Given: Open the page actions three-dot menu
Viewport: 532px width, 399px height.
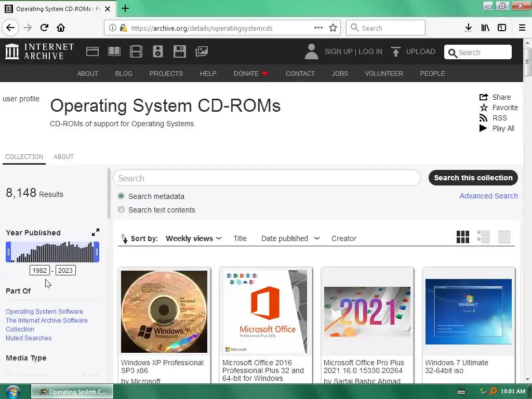Looking at the screenshot, I should coord(318,28).
